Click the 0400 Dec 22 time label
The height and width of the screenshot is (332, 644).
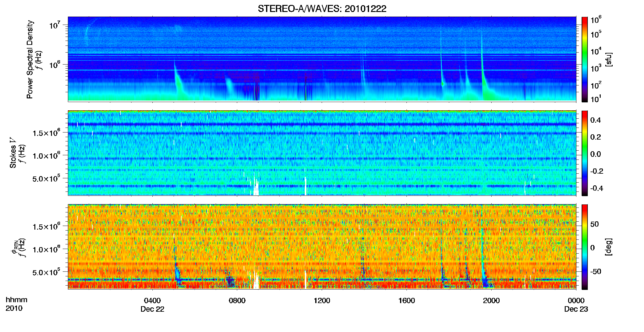152,305
